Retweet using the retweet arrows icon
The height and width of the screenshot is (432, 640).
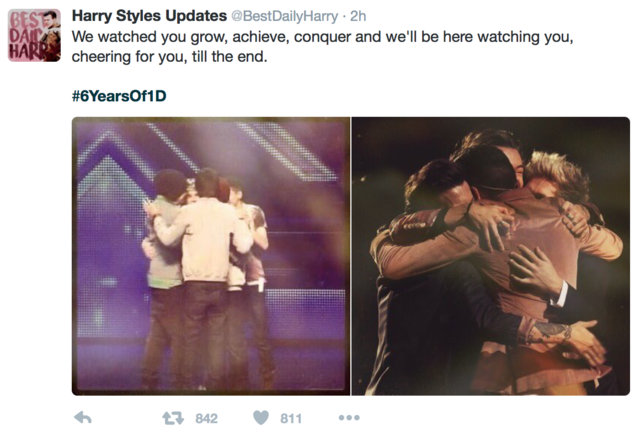[173, 418]
